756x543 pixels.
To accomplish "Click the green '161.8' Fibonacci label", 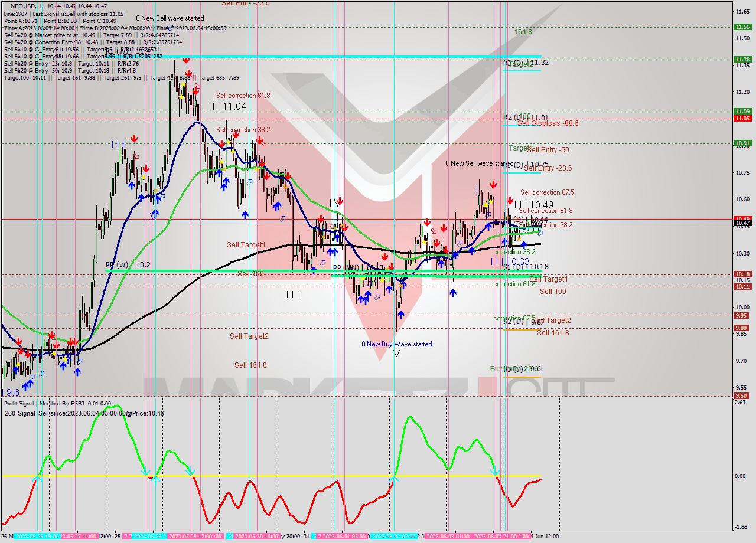I will coord(523,32).
